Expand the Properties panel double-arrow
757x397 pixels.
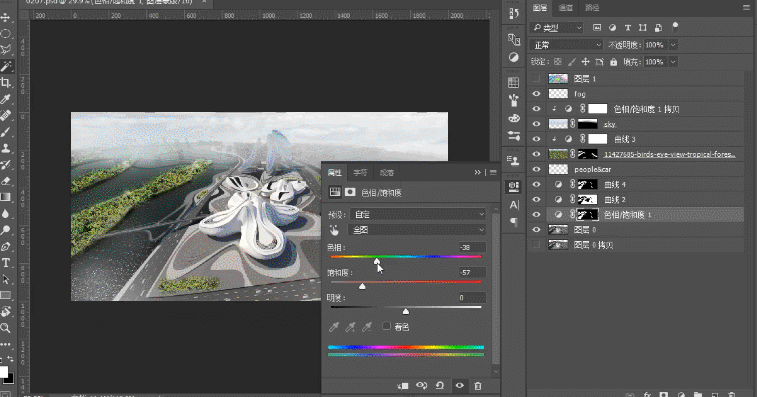click(478, 172)
